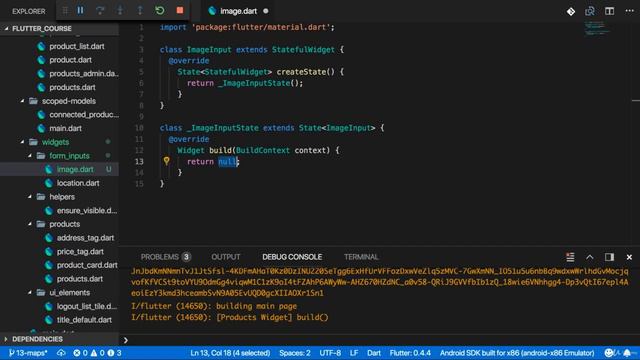
Task: Show code actions via lightbulb icon
Action: coord(166,161)
